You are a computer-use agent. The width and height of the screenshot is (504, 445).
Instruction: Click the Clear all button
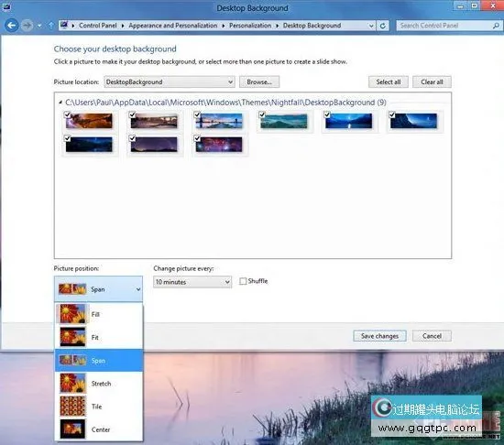point(432,81)
